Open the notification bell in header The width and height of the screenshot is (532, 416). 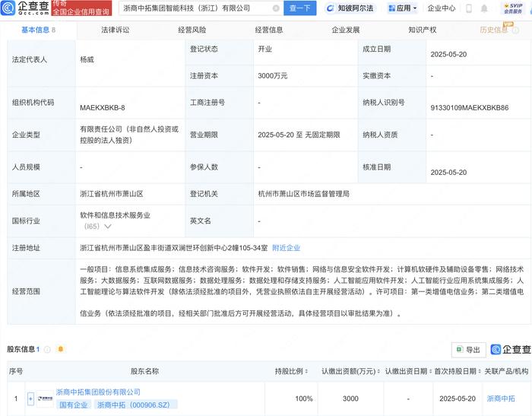point(484,8)
